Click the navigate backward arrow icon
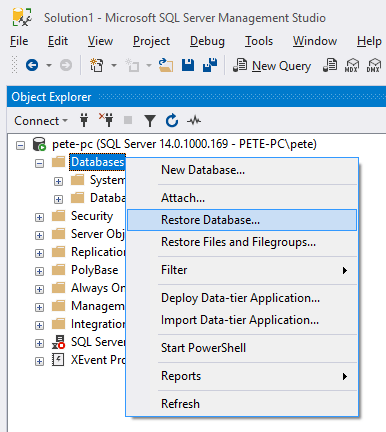The height and width of the screenshot is (432, 386). click(x=32, y=65)
